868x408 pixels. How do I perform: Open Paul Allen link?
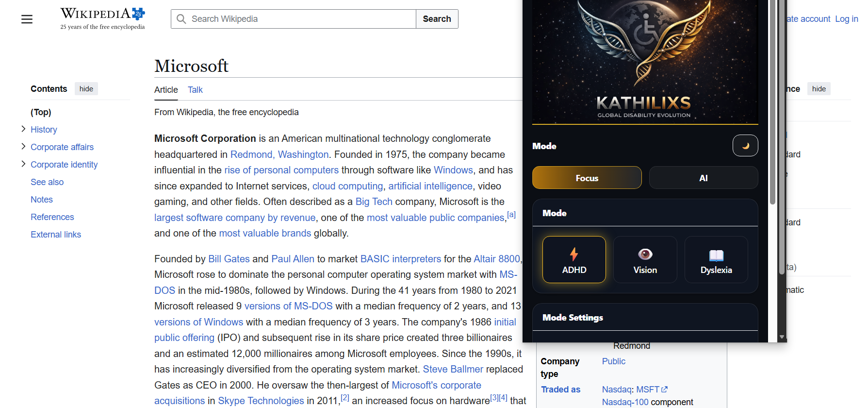[x=293, y=259]
